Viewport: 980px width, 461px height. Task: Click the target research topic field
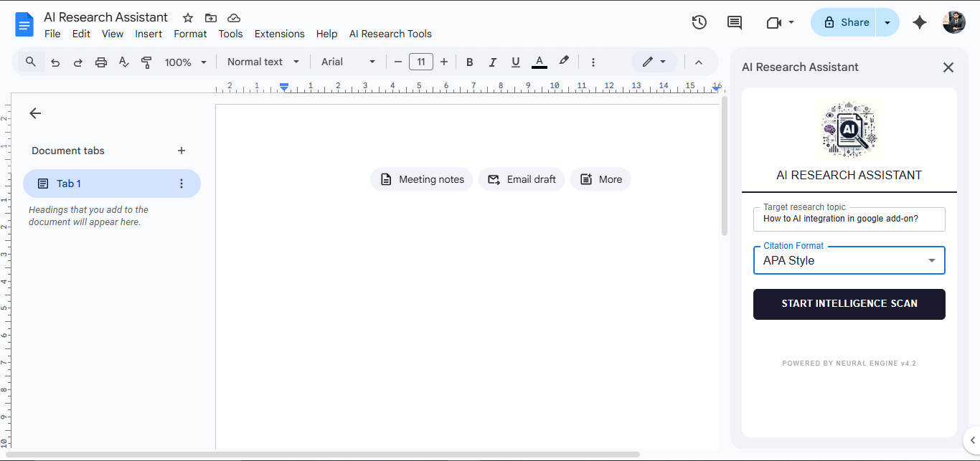pos(849,219)
